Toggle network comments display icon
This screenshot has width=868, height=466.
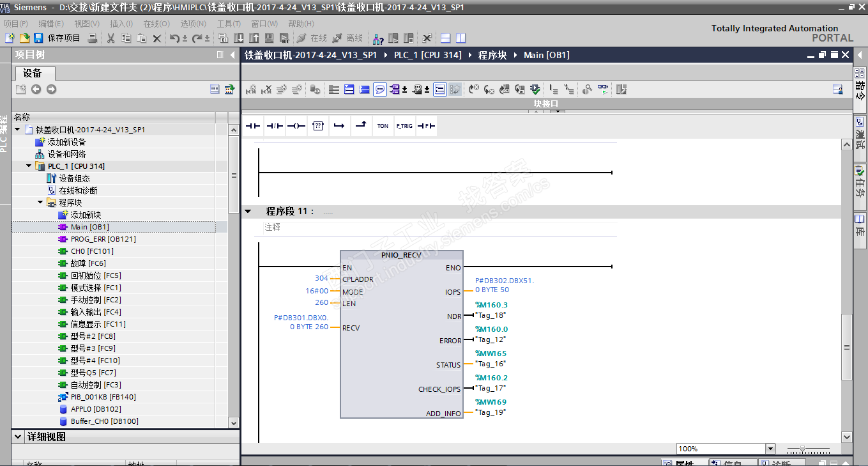tap(380, 89)
